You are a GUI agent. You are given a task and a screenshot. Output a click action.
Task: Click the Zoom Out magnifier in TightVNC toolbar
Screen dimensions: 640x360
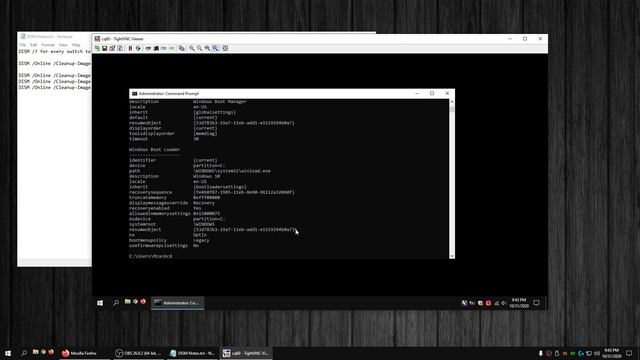[200, 48]
